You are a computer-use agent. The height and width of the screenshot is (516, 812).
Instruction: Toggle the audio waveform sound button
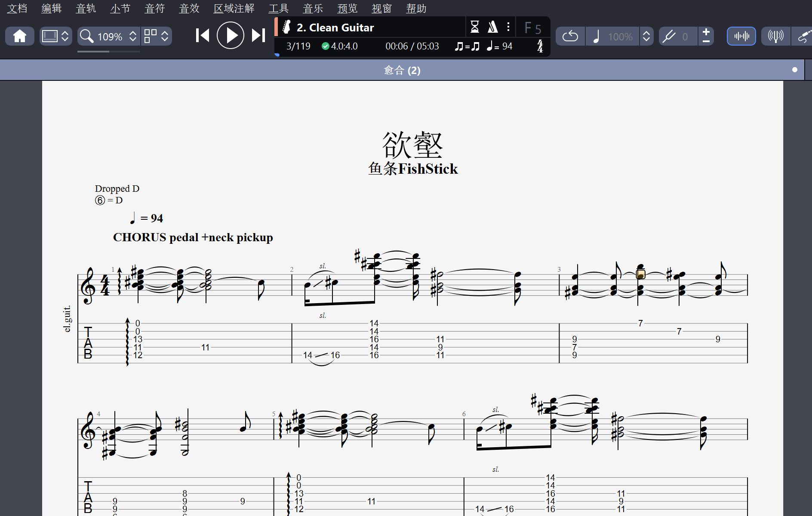point(741,36)
